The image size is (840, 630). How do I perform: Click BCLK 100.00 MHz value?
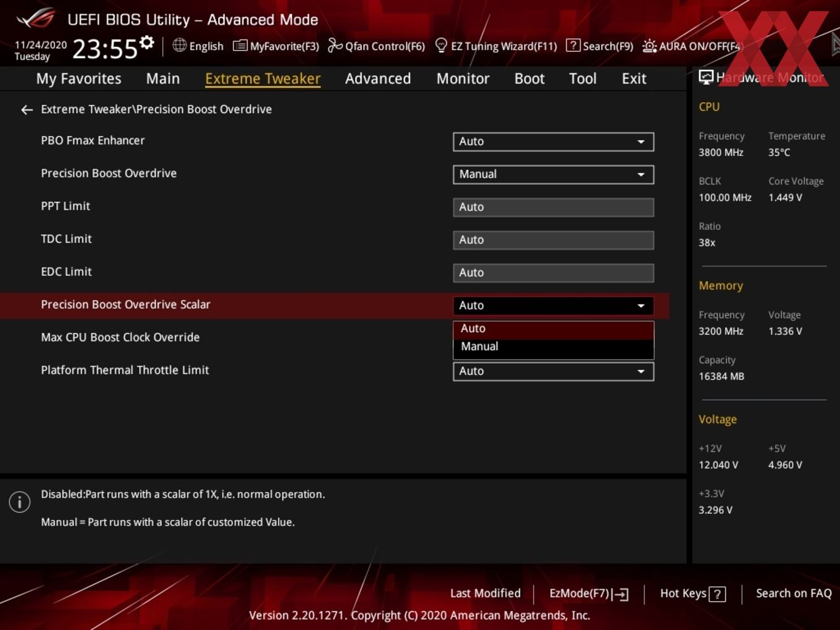(725, 198)
